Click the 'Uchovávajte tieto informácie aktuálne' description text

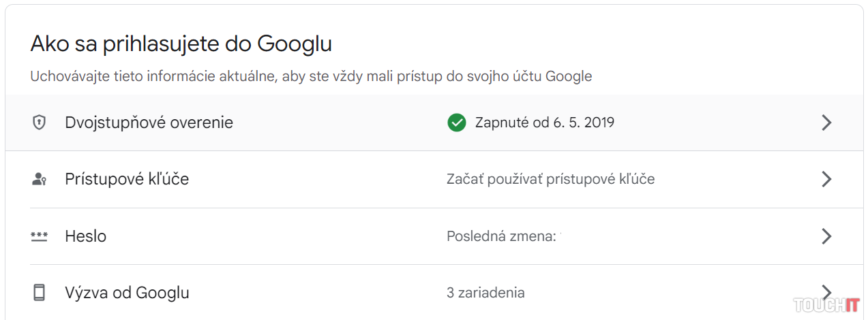point(310,76)
